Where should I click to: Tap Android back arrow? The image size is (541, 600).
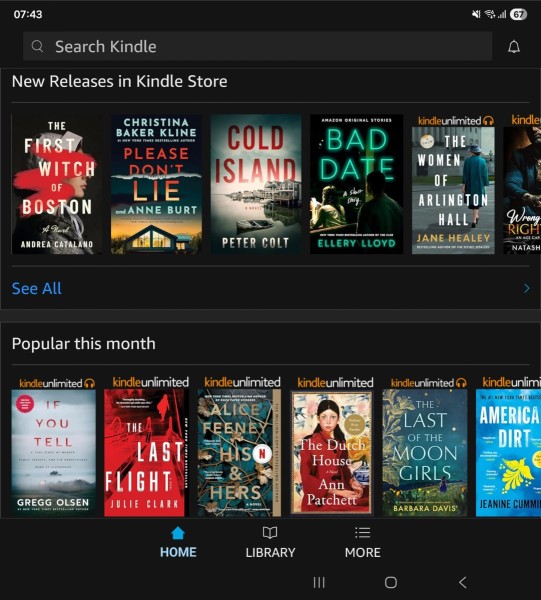point(462,582)
